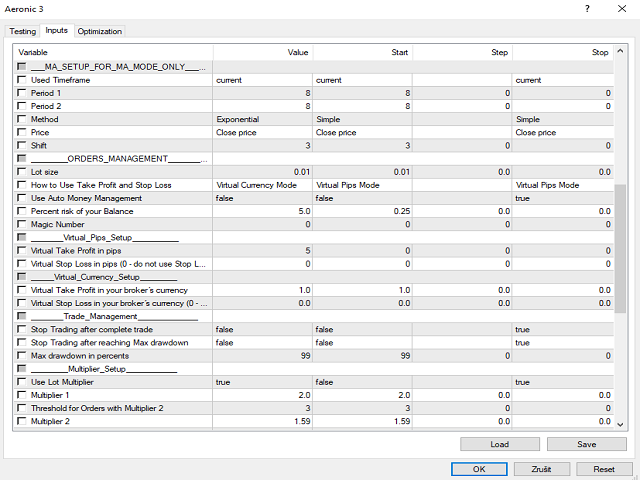Click the Save button
This screenshot has height=480, width=640.
(587, 444)
